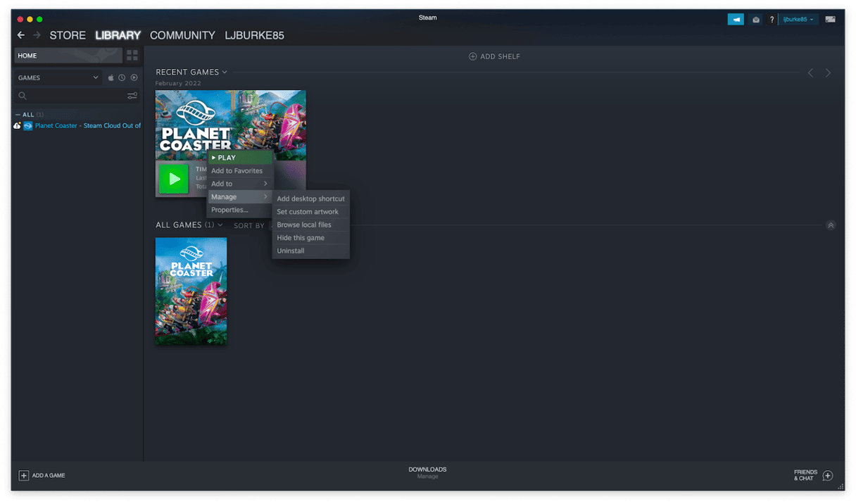Collapse the RECENT GAMES shelf
This screenshot has height=504, width=856.
[224, 72]
